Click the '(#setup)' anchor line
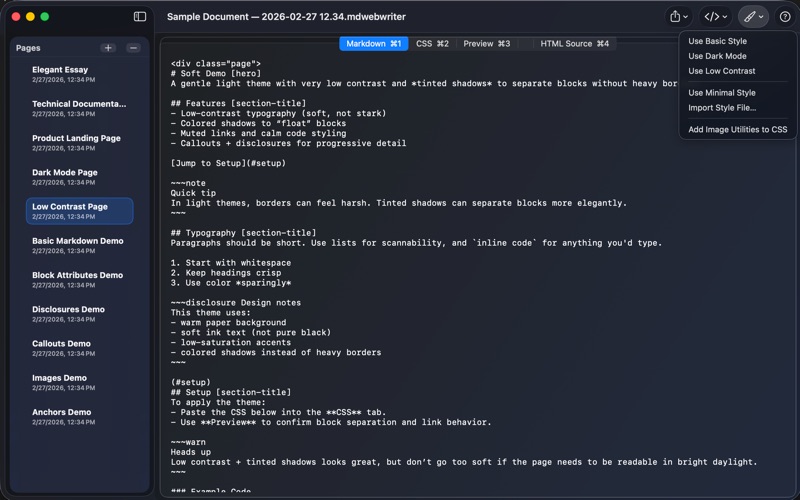This screenshot has height=500, width=800. (x=191, y=382)
